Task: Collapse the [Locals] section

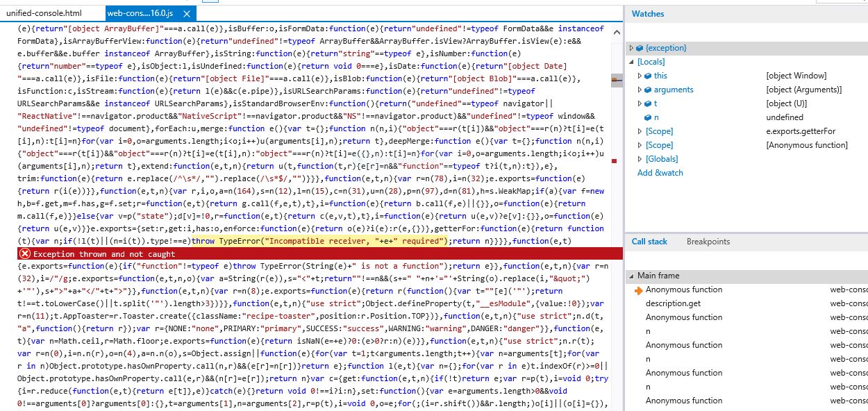Action: pos(631,62)
